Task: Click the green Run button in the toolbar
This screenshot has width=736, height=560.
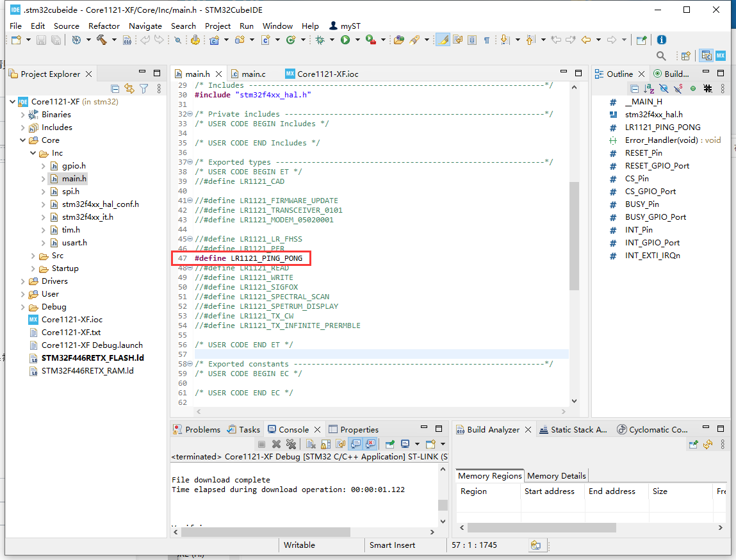Action: pyautogui.click(x=345, y=40)
